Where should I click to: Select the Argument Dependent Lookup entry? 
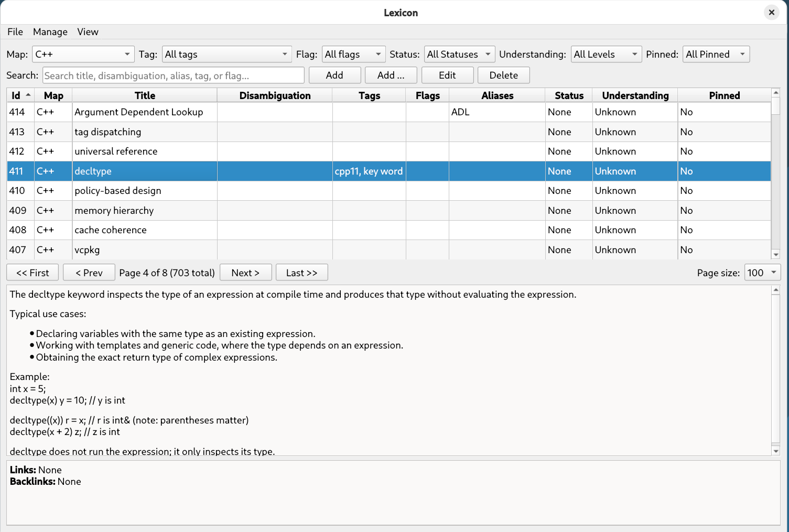coord(388,112)
